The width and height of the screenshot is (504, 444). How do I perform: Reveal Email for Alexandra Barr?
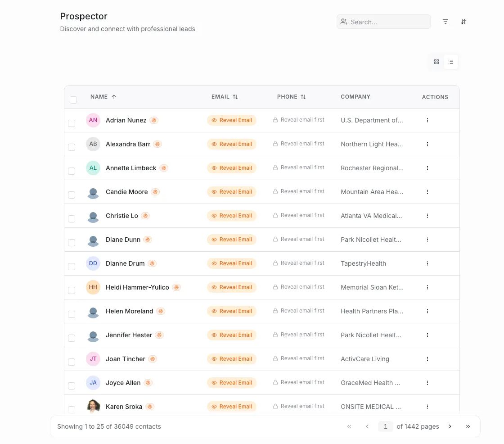pyautogui.click(x=232, y=144)
